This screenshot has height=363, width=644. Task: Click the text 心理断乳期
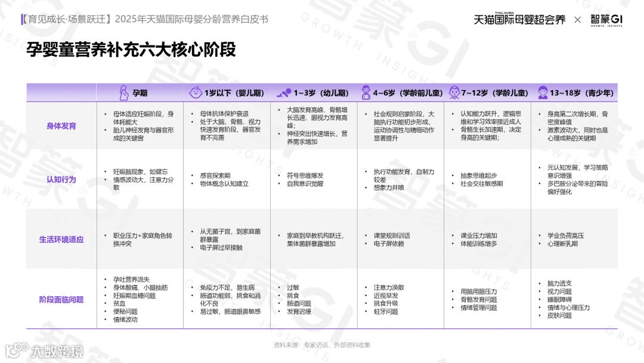click(x=562, y=244)
